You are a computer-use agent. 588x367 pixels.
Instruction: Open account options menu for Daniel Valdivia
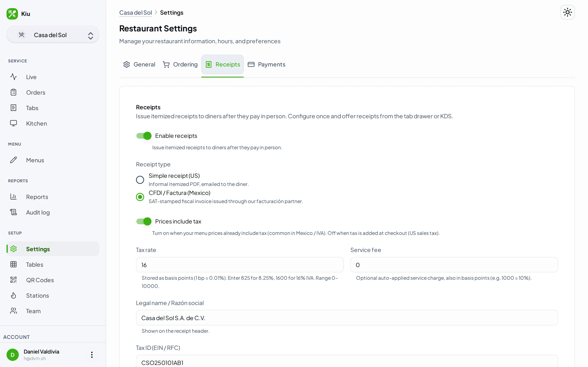pos(92,355)
